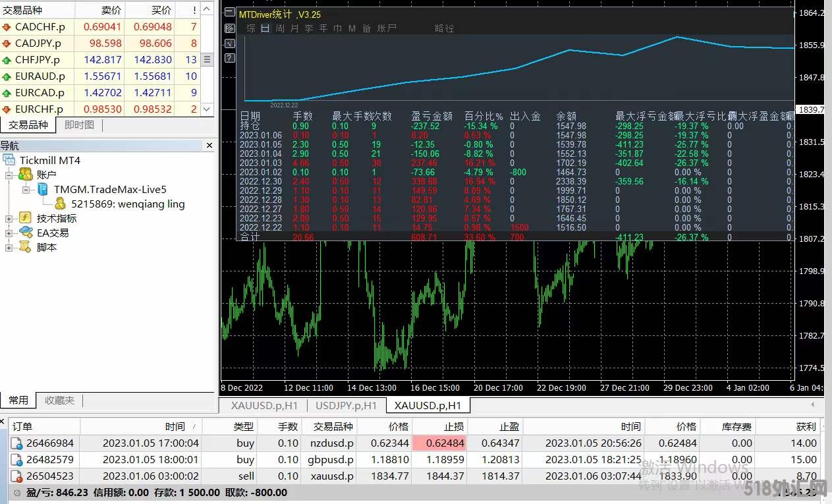This screenshot has height=504, width=832.
Task: Toggle the MTDriver square-root checkmark icon
Action: (229, 43)
